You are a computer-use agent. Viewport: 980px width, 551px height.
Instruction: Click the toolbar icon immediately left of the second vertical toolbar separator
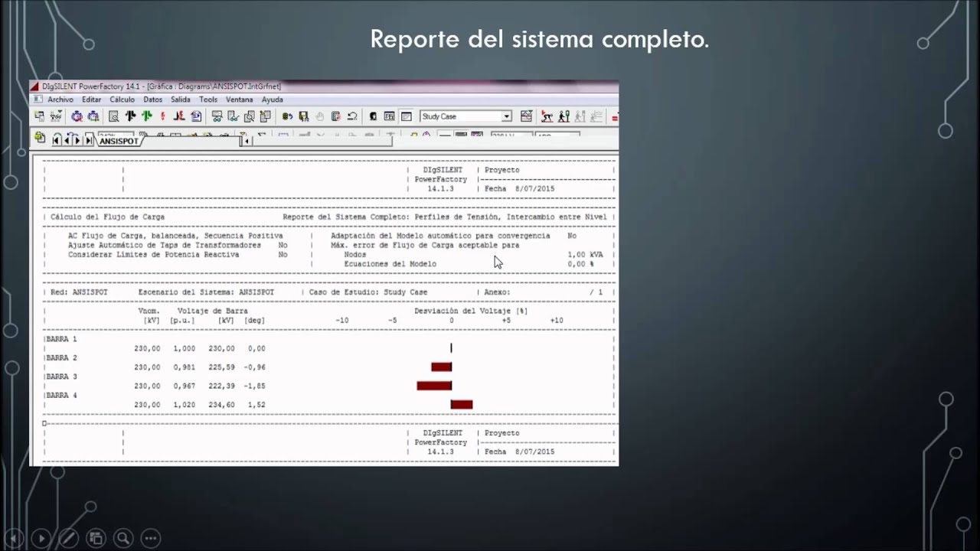265,116
